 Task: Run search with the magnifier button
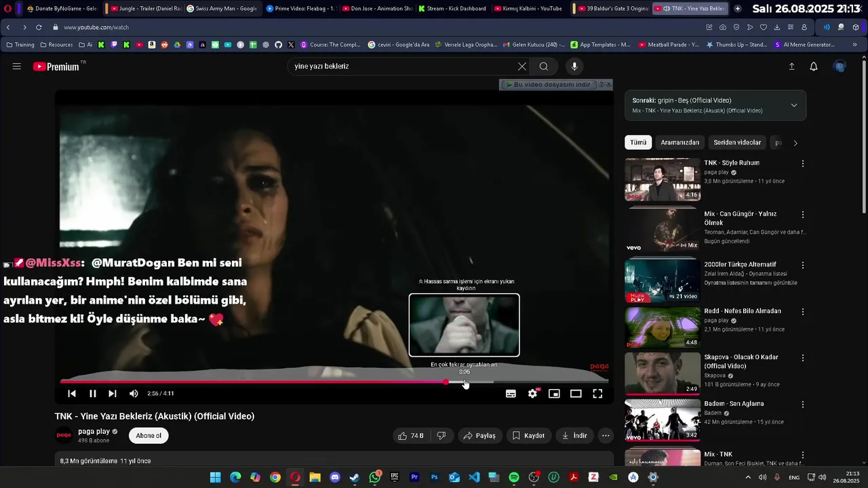pos(544,66)
